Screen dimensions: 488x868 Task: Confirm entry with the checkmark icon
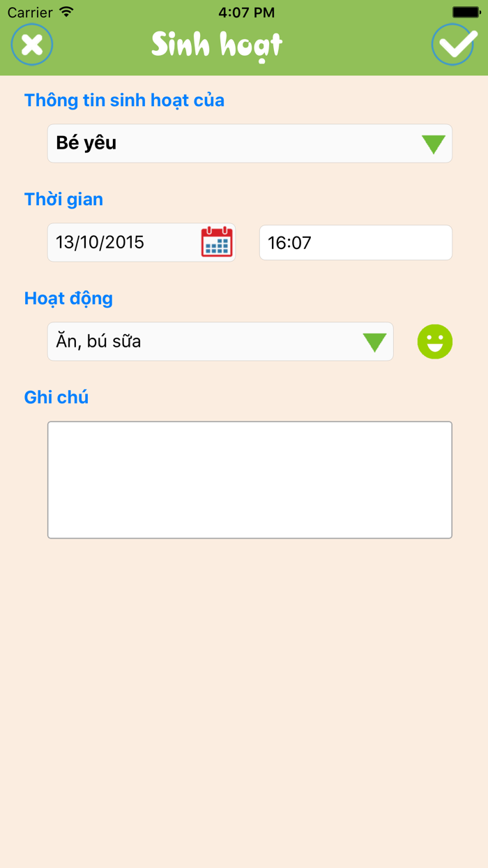(454, 45)
